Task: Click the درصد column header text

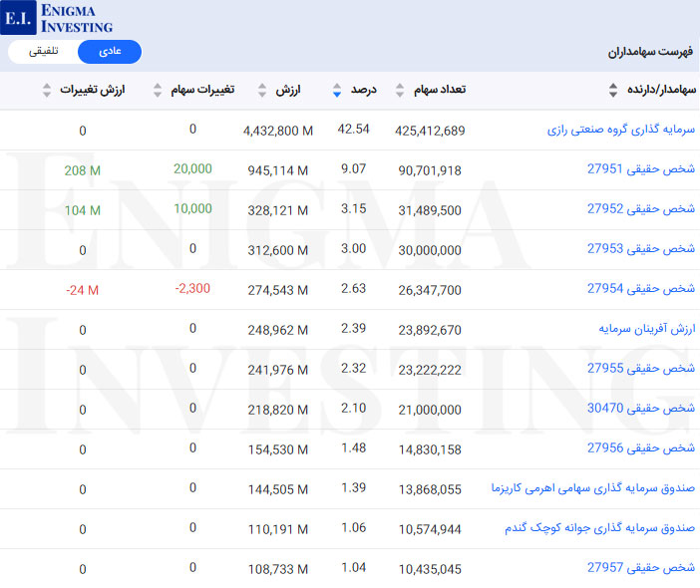Action: (363, 91)
